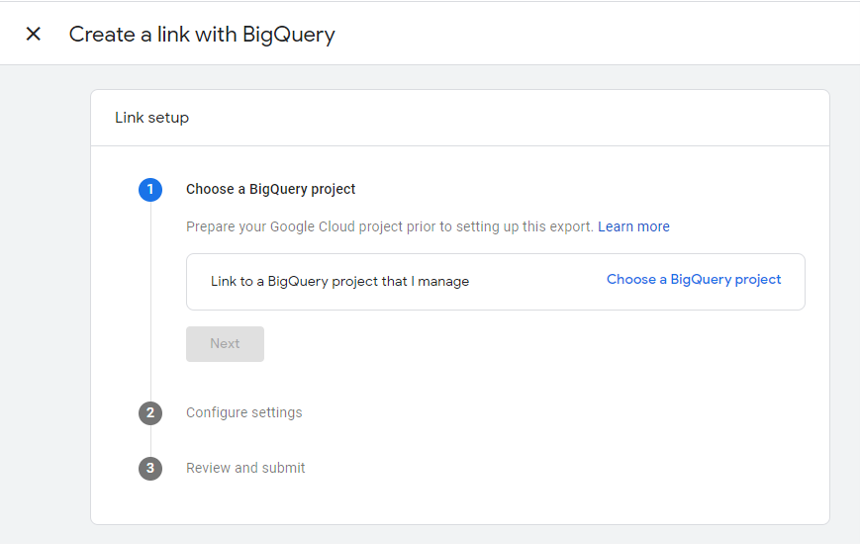Click the Choose a BigQuery project heading
Image resolution: width=860 pixels, height=544 pixels.
pyautogui.click(x=270, y=189)
